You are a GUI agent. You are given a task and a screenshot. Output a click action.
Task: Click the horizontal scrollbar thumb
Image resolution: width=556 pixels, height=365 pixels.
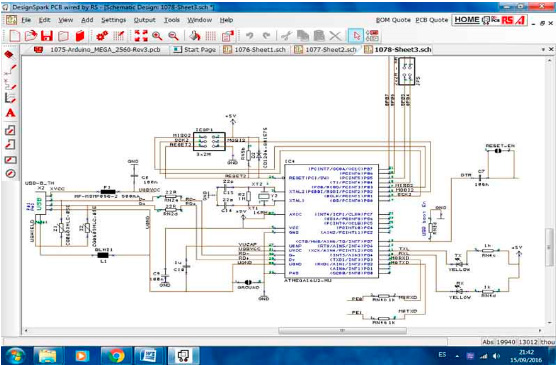[x=342, y=331]
